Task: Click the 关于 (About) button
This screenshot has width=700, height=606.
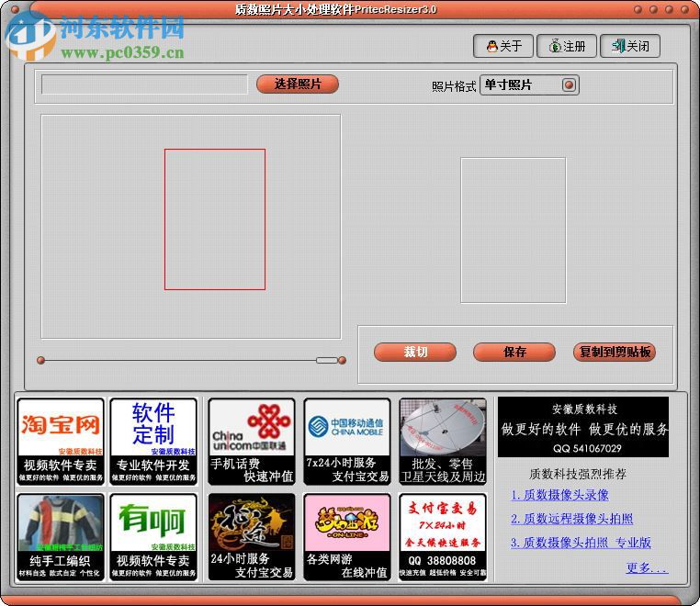Action: [503, 46]
